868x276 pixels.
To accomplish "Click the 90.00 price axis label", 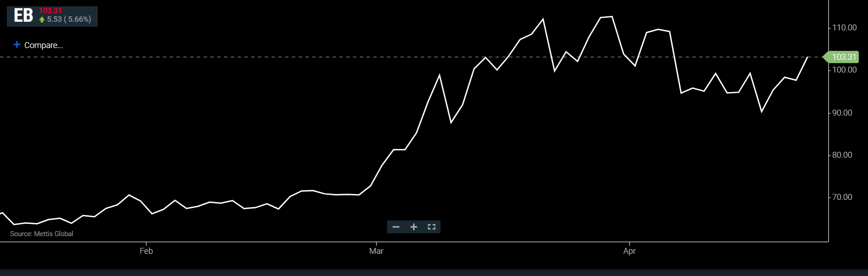I will click(x=842, y=113).
